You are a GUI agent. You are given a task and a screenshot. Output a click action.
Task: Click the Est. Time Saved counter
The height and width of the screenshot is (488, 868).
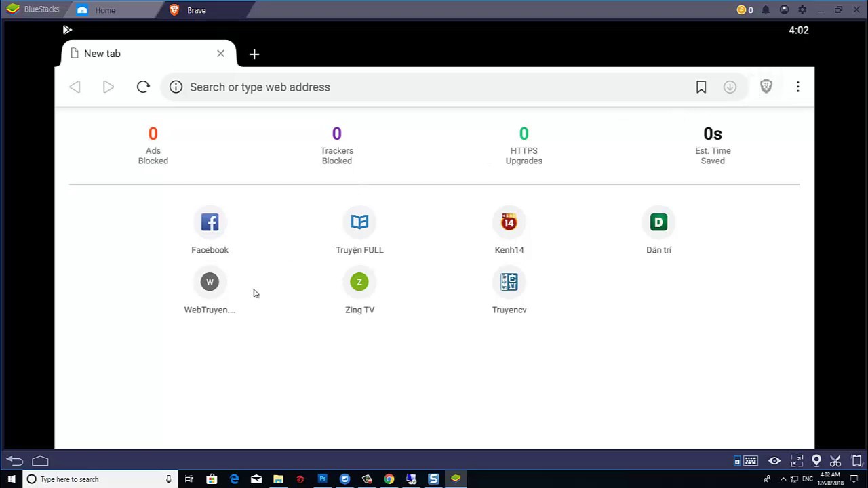pyautogui.click(x=713, y=145)
